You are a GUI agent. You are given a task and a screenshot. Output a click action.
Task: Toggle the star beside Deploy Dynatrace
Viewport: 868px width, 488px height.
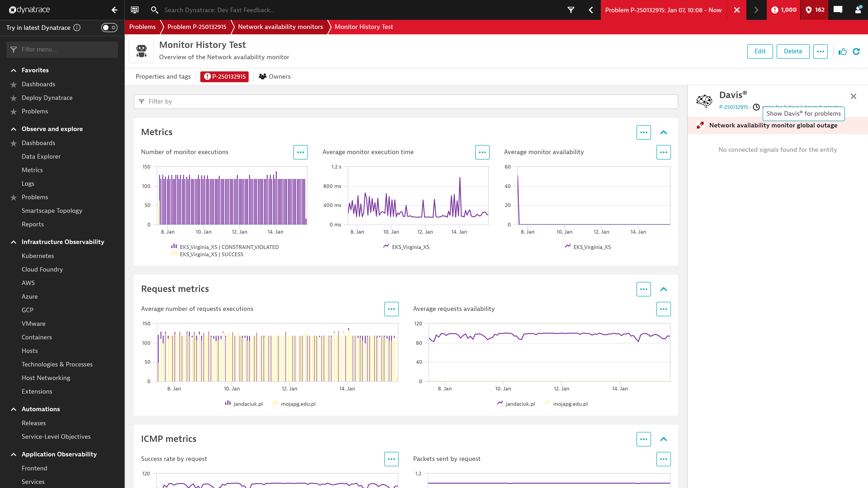tap(14, 98)
